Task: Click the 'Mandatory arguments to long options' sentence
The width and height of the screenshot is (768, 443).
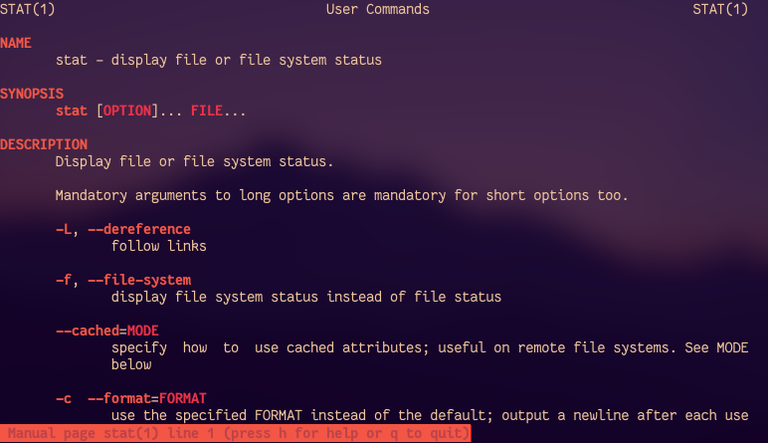Action: (341, 196)
